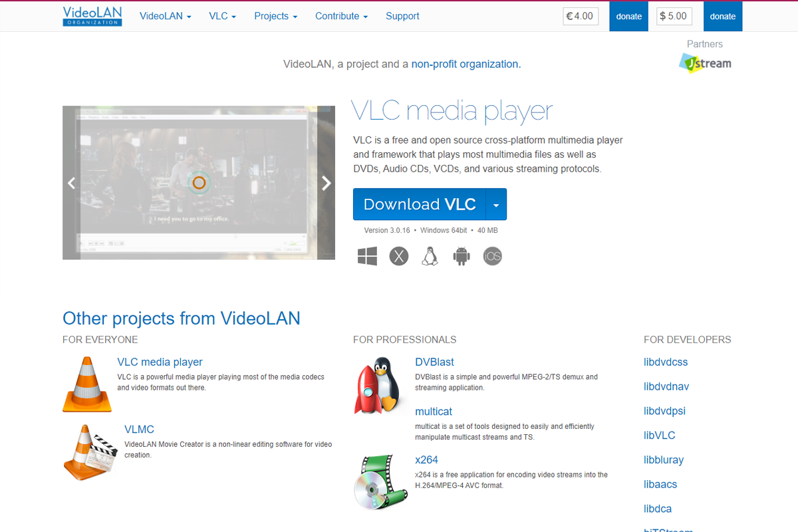The image size is (798, 532).
Task: Click the donate button beside the dollar amount
Action: pyautogui.click(x=722, y=16)
